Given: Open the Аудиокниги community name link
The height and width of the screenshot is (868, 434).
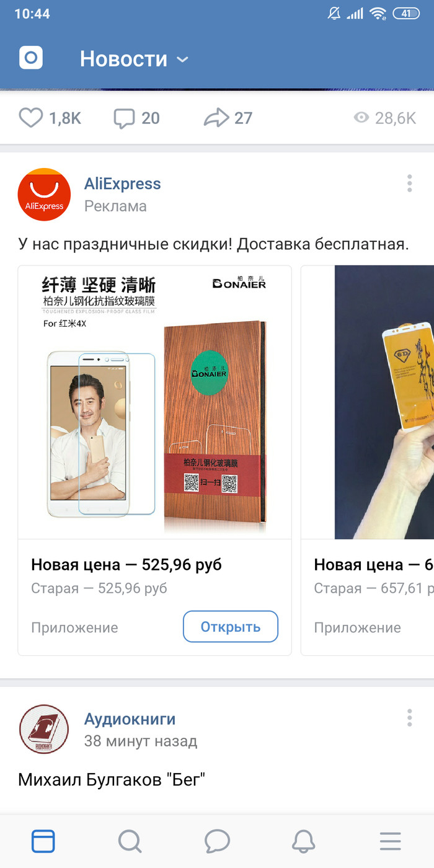Looking at the screenshot, I should tap(130, 719).
